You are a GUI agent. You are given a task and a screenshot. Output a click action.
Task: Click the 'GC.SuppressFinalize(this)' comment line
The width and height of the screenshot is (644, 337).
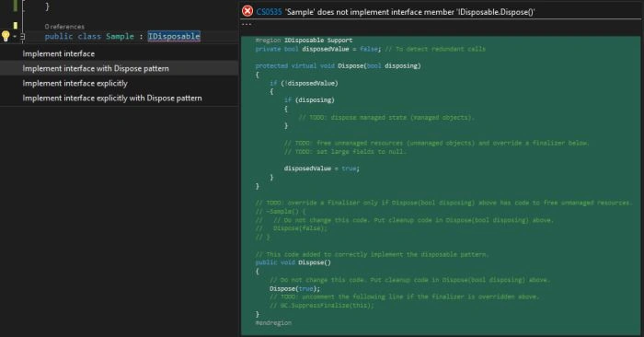pyautogui.click(x=322, y=306)
